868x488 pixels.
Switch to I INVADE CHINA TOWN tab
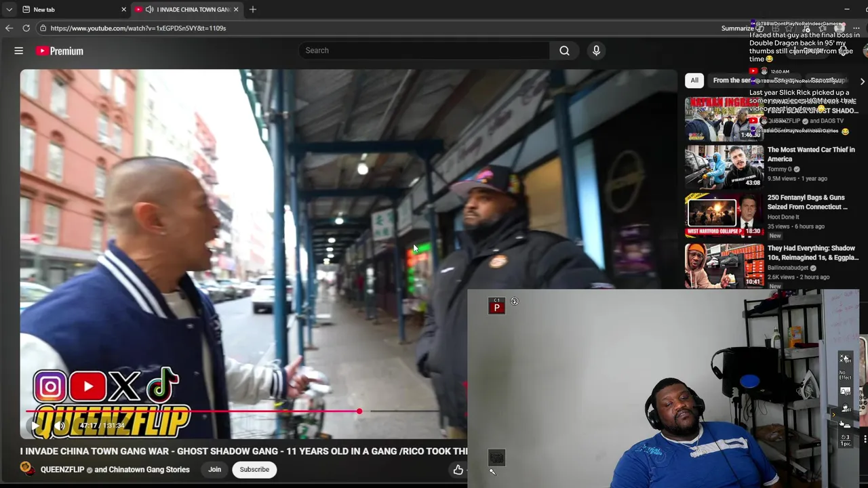click(186, 9)
